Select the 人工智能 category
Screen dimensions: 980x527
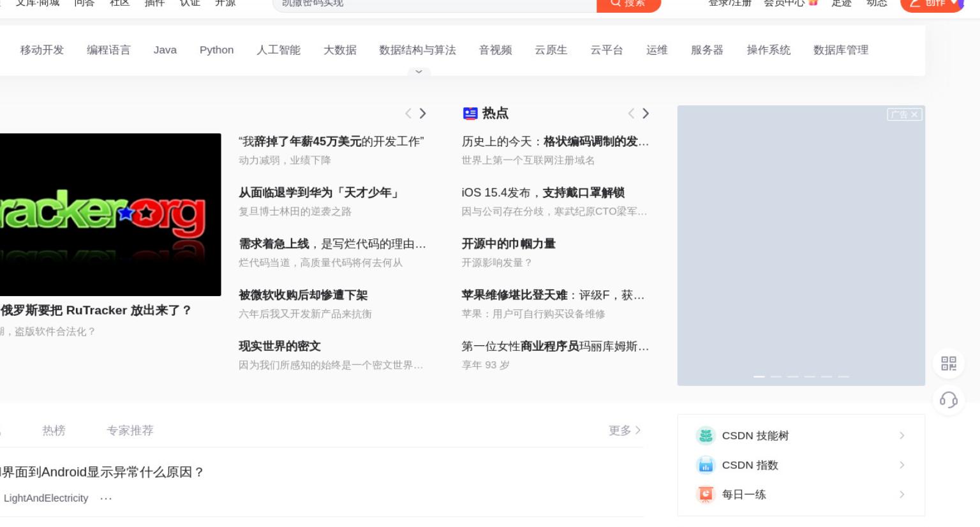pyautogui.click(x=278, y=50)
